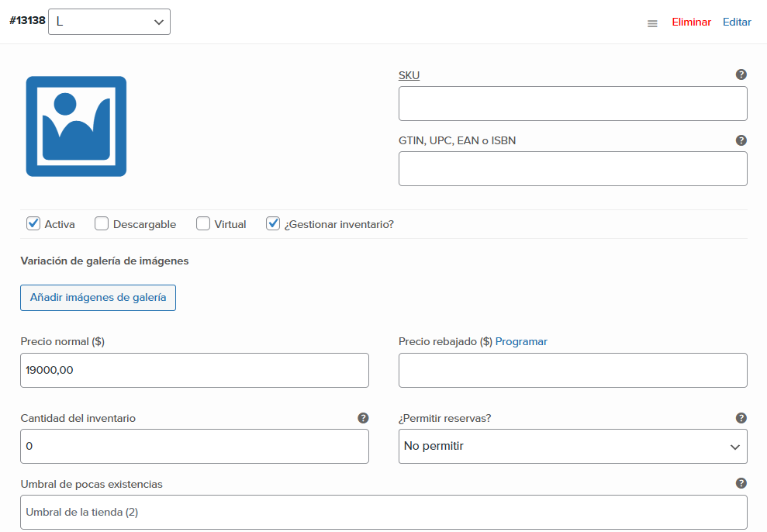Click the Cantidad del inventario help icon
Viewport: 767px width, 532px height.
click(x=363, y=418)
